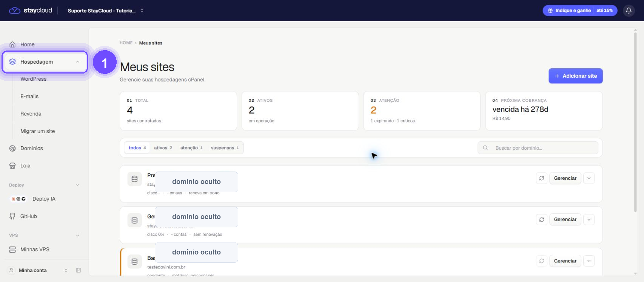Expand options of testedovini.com.br row

[589, 261]
